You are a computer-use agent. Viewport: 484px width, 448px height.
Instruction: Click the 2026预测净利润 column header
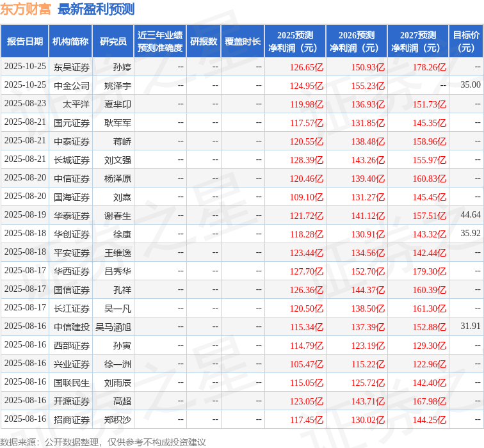[x=357, y=41]
